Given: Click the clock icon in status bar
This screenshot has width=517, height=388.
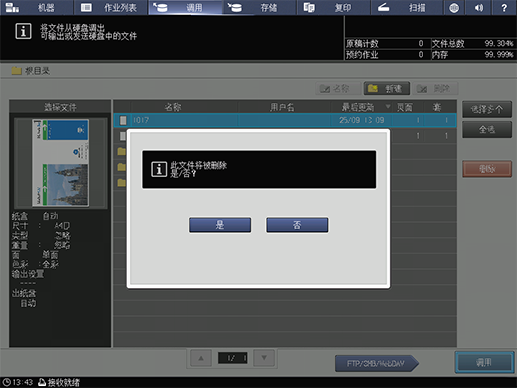Looking at the screenshot, I should (6, 382).
